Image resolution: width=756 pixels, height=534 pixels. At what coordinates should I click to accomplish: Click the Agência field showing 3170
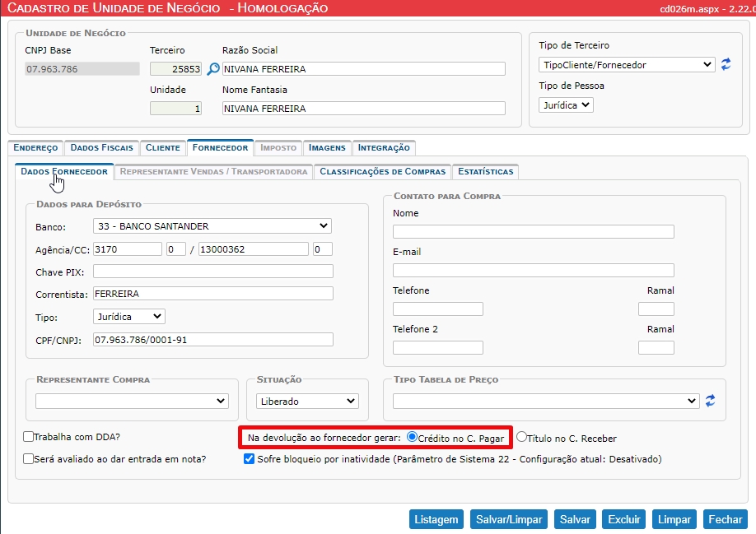click(128, 249)
